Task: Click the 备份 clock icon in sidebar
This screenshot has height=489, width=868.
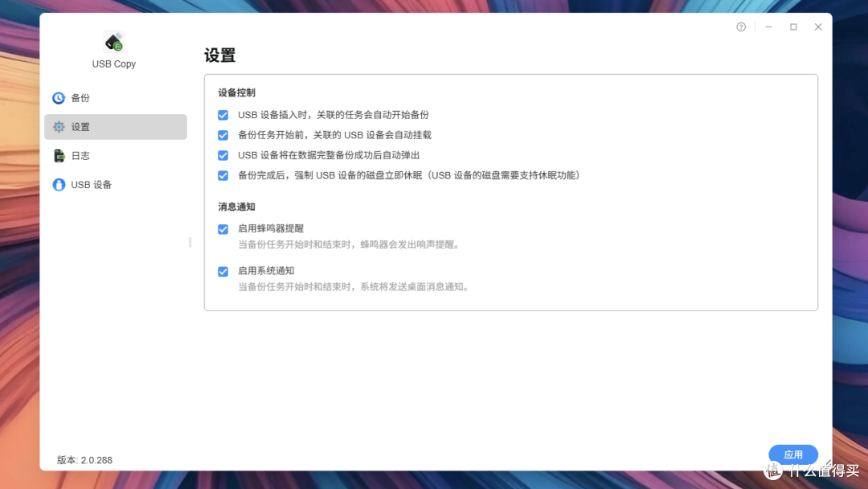Action: click(x=59, y=98)
